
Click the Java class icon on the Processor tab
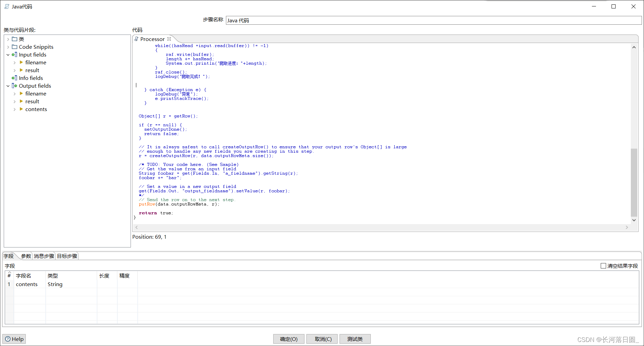click(x=137, y=39)
